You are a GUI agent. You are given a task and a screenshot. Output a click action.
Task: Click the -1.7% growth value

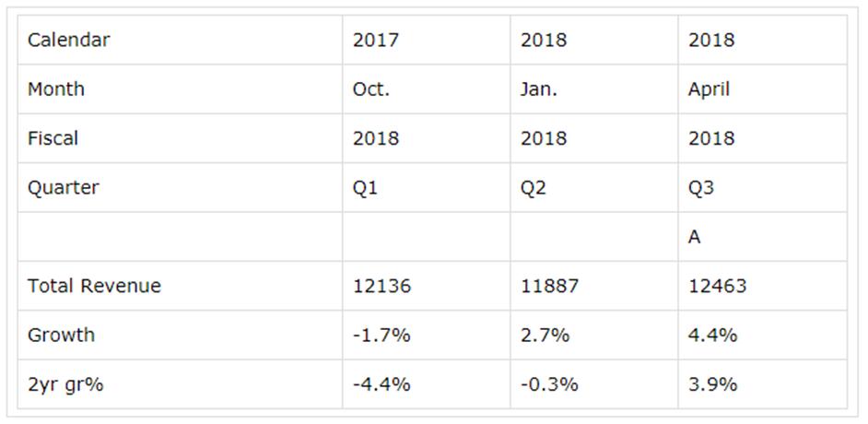(x=381, y=335)
